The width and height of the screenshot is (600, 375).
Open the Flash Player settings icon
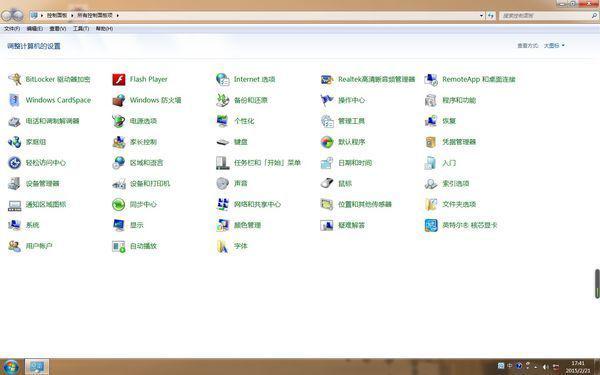coord(119,79)
